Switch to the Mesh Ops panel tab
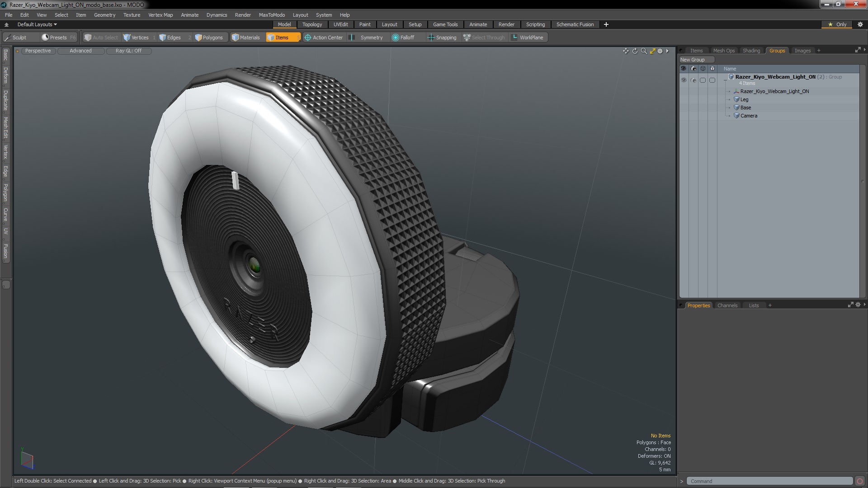This screenshot has height=488, width=868. [724, 51]
